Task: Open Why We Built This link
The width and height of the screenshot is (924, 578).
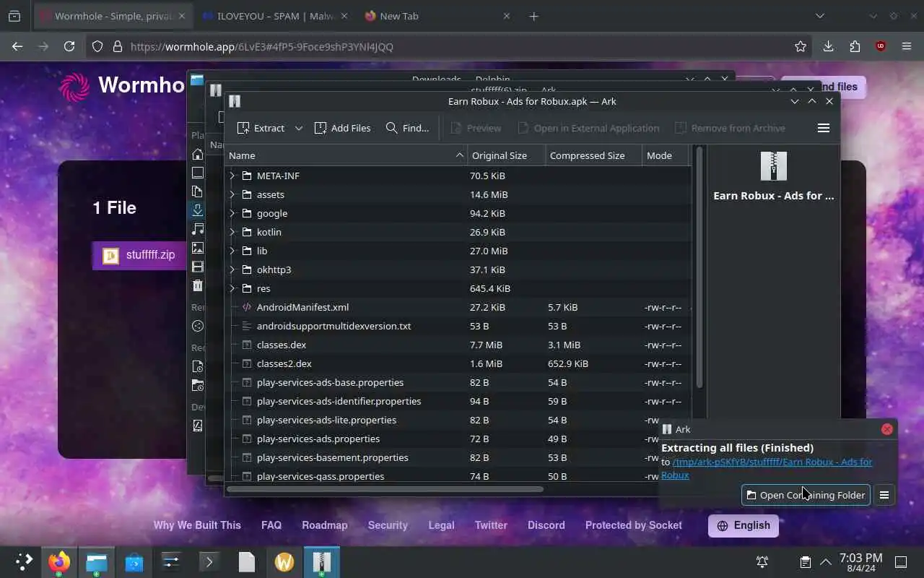Action: coord(197,525)
